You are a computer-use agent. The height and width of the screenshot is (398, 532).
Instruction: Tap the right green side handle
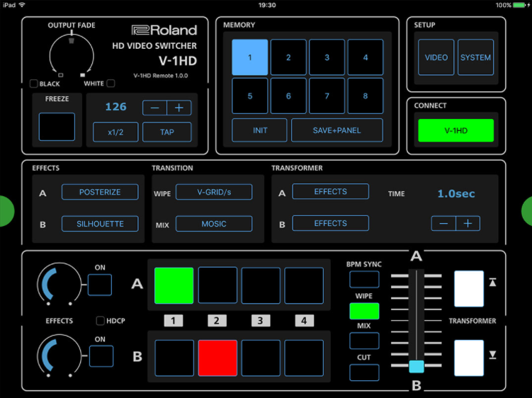(526, 211)
